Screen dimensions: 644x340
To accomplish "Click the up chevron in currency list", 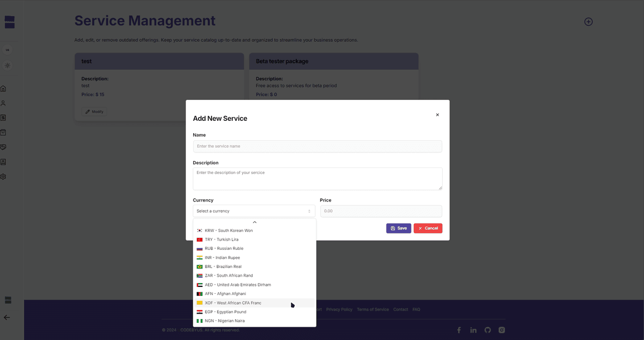I will [x=254, y=222].
